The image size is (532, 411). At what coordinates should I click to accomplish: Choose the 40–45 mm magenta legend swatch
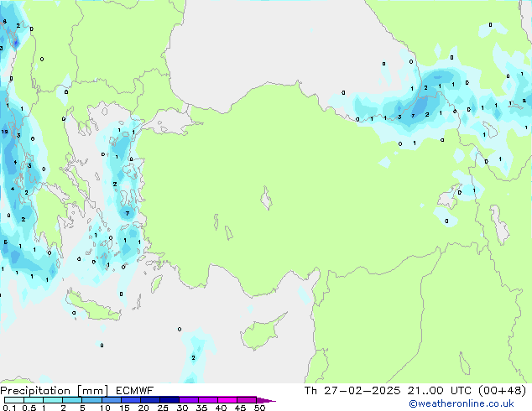coord(227,400)
